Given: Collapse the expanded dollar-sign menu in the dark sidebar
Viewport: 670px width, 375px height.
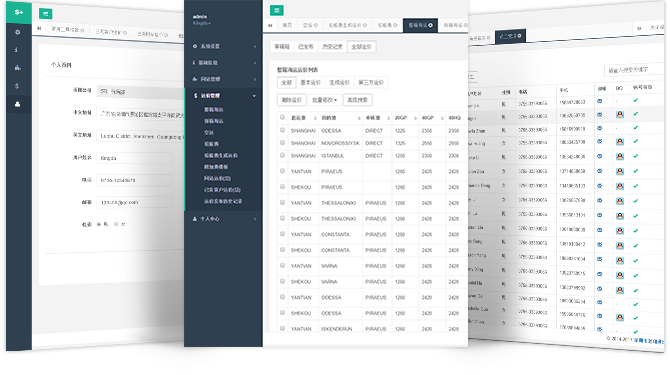Looking at the screenshot, I should click(223, 96).
